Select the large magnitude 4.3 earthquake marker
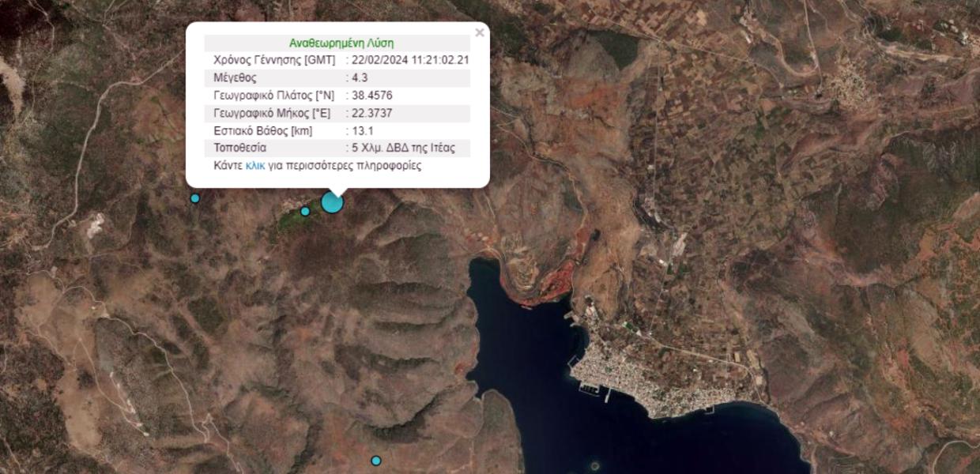The height and width of the screenshot is (474, 980). point(333,202)
